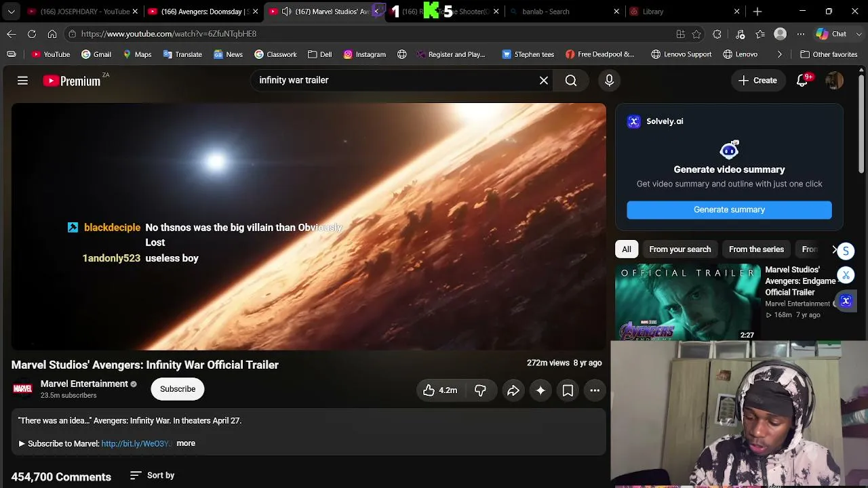Save video with bookmark icon

pos(568,390)
